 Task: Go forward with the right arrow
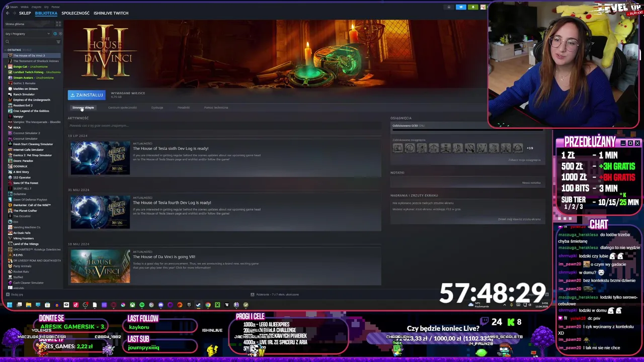14,13
